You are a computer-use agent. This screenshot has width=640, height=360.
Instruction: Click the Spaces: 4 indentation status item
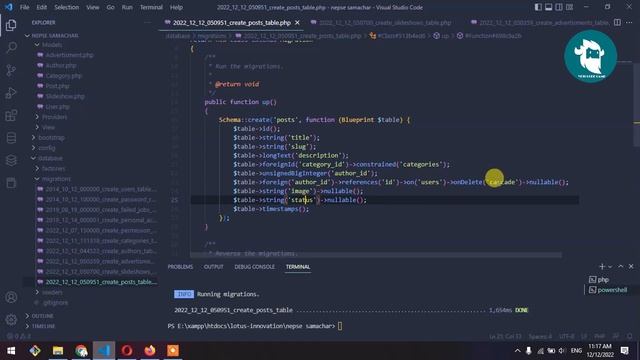(x=540, y=336)
